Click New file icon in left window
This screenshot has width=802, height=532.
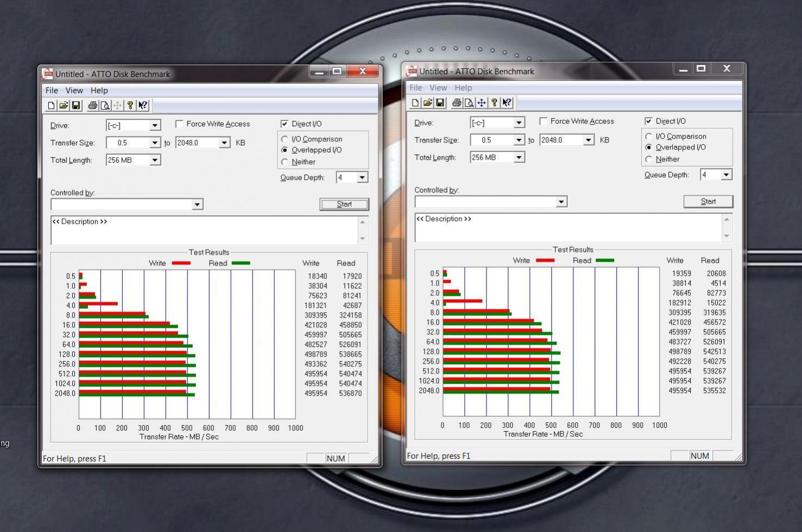(x=51, y=105)
